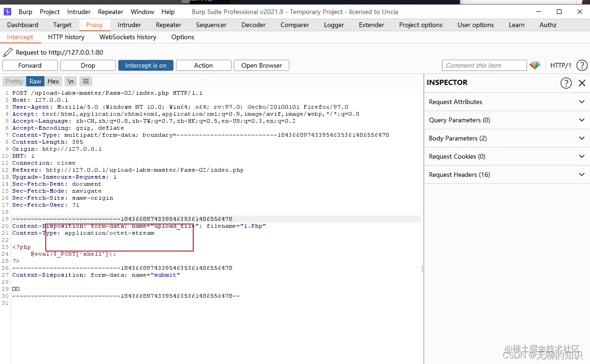Viewport: 590px width, 364px height.
Task: Click the Referer header line
Action: (x=128, y=170)
